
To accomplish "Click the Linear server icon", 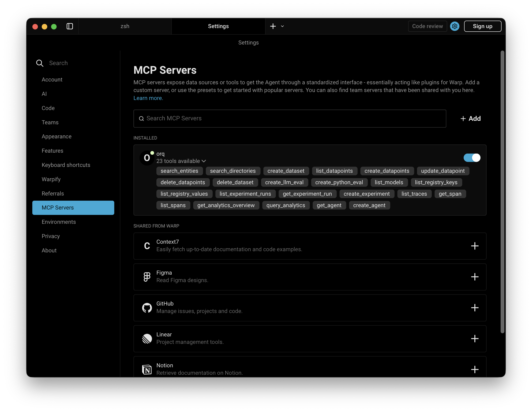I will [x=147, y=338].
